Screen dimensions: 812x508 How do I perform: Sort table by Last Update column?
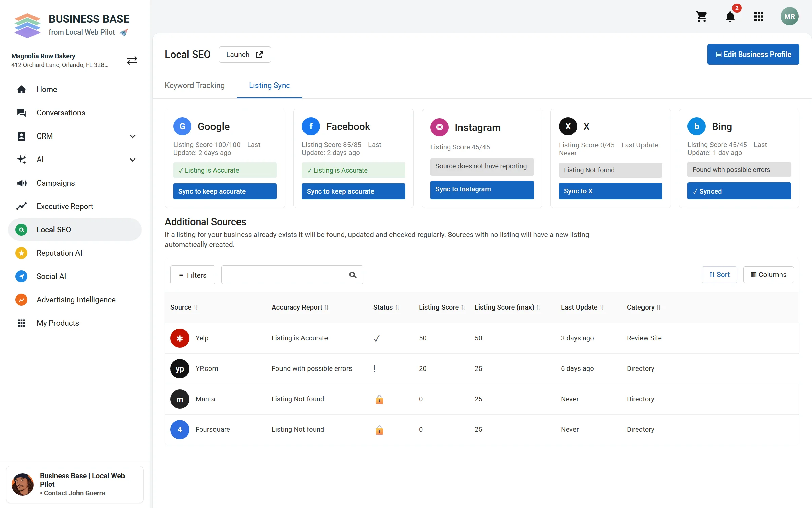click(582, 307)
